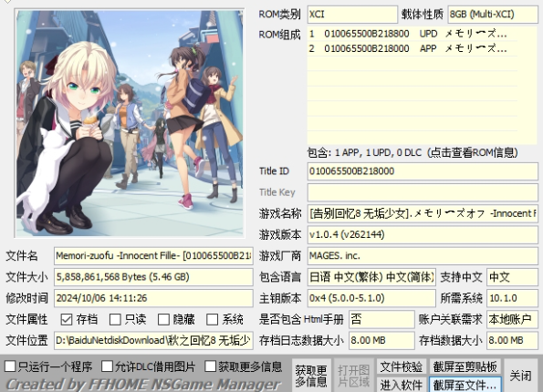Select ROM row 2 with APP entry
The width and height of the screenshot is (543, 392).
[412, 48]
